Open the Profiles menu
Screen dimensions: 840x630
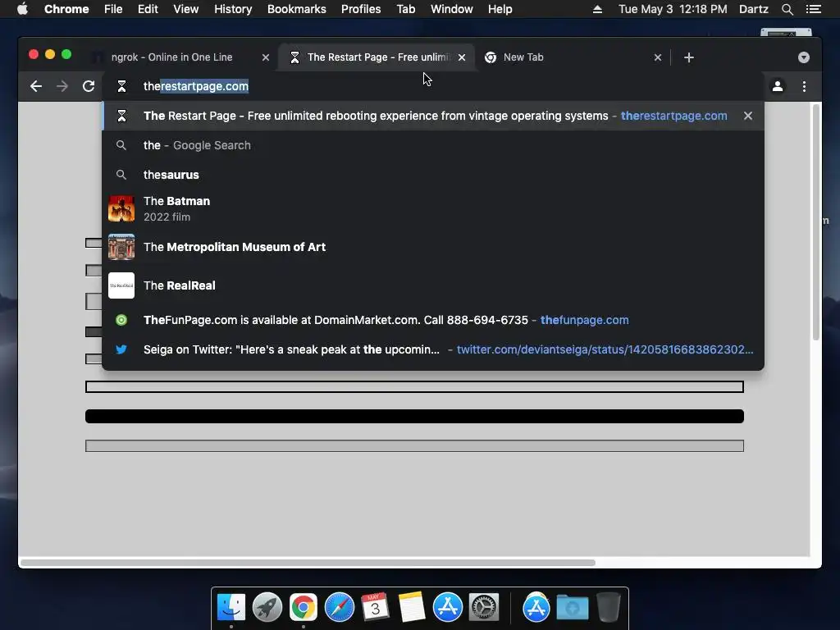click(x=361, y=9)
